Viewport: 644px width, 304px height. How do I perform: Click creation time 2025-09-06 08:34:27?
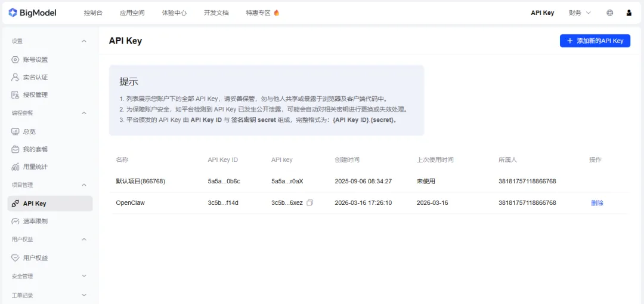(363, 181)
